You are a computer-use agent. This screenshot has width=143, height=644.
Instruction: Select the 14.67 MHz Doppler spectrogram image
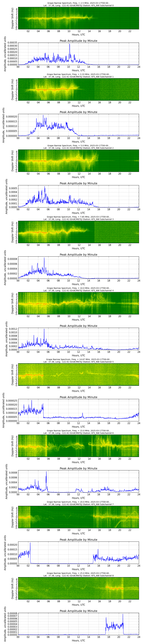coord(79,374)
